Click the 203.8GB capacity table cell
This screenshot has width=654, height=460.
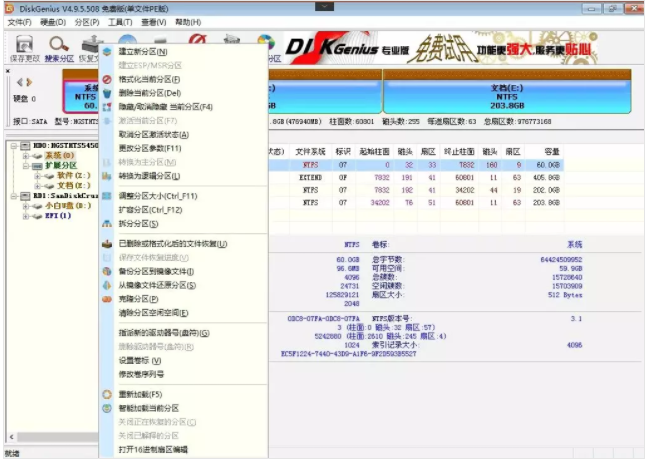click(x=546, y=203)
